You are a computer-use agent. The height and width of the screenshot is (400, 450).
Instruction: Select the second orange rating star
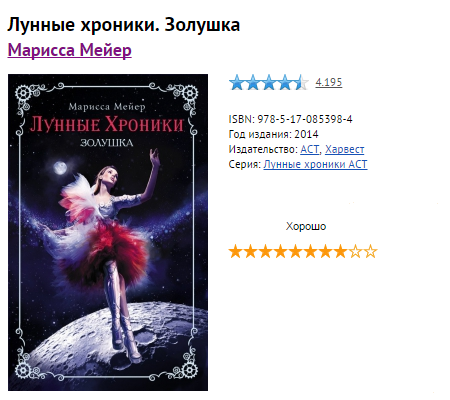[x=250, y=251]
